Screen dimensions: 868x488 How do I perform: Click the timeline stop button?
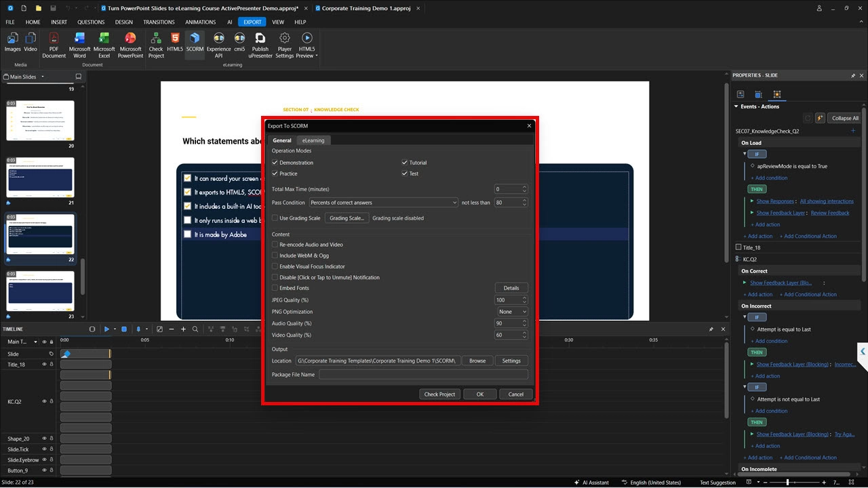(x=124, y=329)
